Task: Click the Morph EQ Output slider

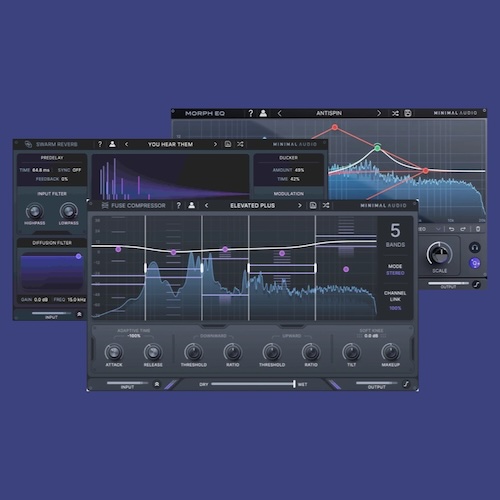Action: 448,283
